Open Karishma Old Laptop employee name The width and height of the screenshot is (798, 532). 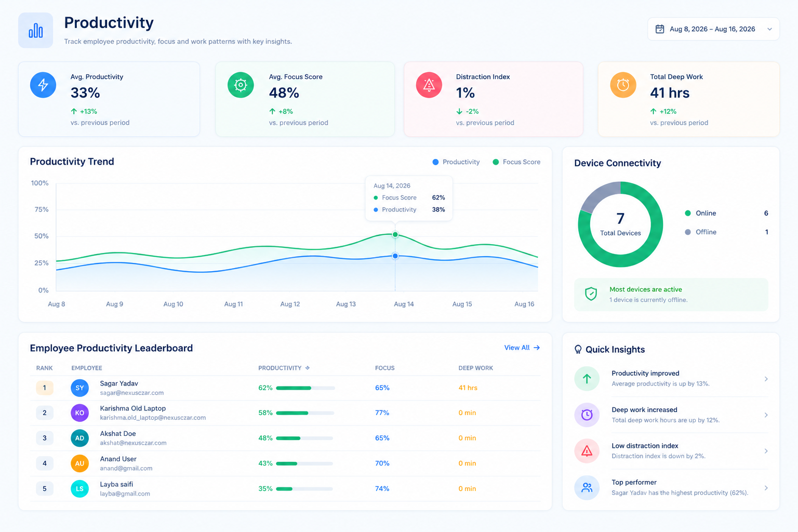(x=133, y=408)
